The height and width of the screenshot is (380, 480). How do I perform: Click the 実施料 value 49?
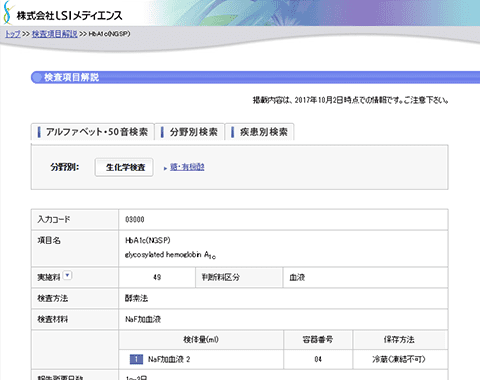click(157, 277)
